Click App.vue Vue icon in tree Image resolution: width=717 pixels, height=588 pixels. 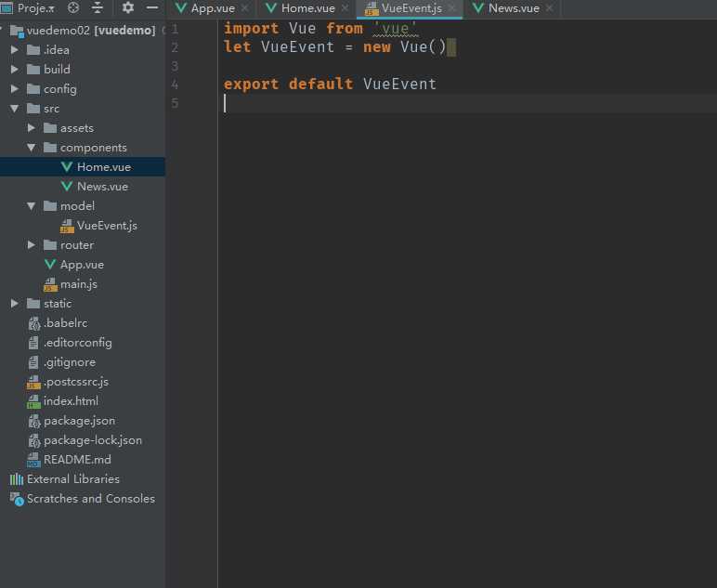(x=50, y=265)
